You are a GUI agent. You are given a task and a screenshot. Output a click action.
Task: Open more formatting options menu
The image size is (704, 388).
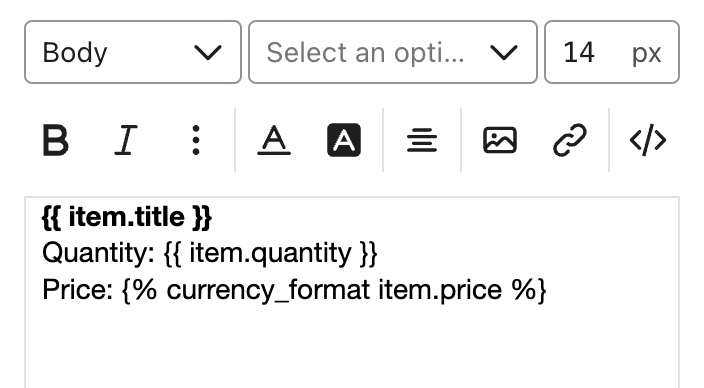[x=196, y=140]
